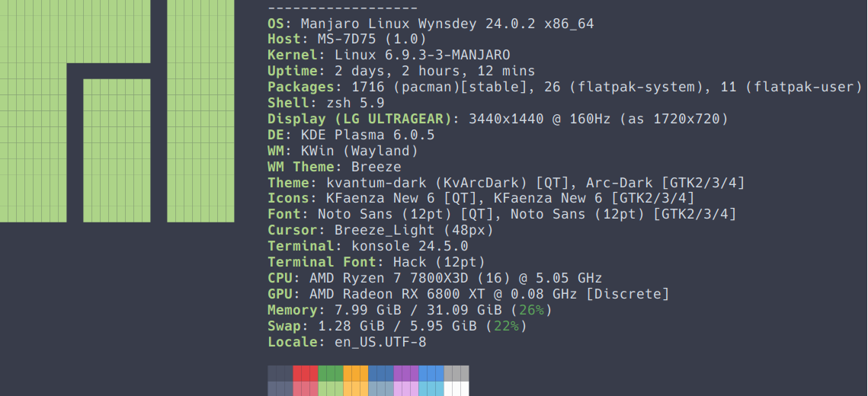
Task: Click the lavender swatch in the bottom color row
Action: 406,388
